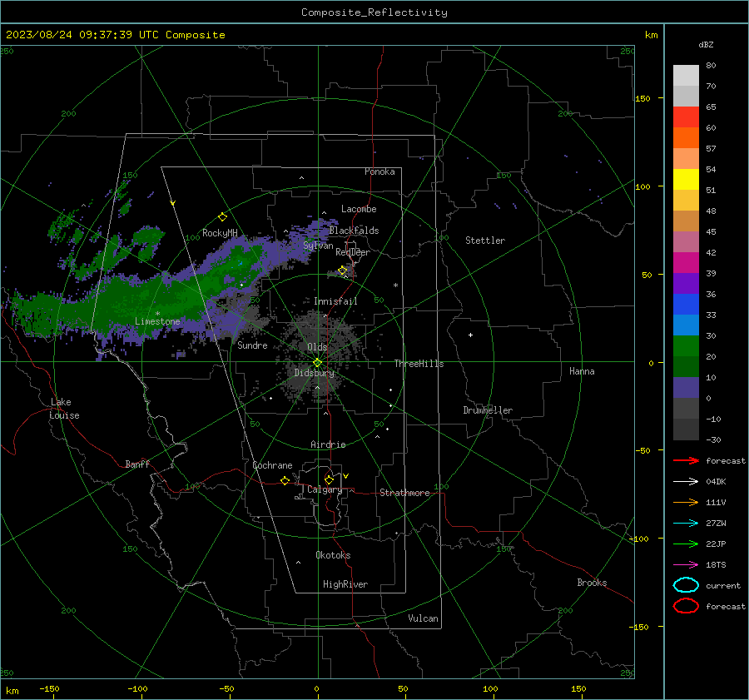Click the Banff label

[137, 464]
